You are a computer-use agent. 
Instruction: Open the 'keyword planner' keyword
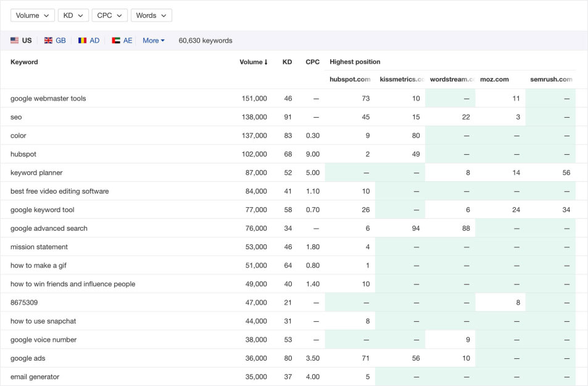click(x=36, y=173)
